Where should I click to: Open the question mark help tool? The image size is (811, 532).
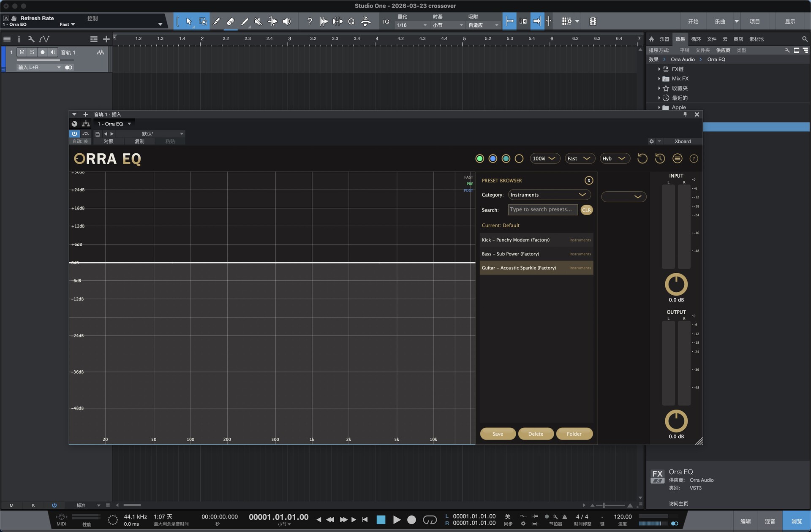(x=310, y=22)
